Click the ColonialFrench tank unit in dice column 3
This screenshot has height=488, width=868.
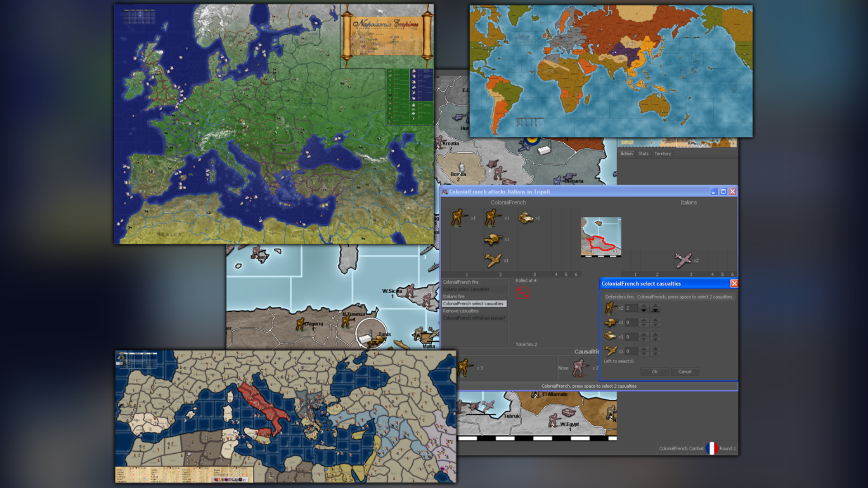525,218
